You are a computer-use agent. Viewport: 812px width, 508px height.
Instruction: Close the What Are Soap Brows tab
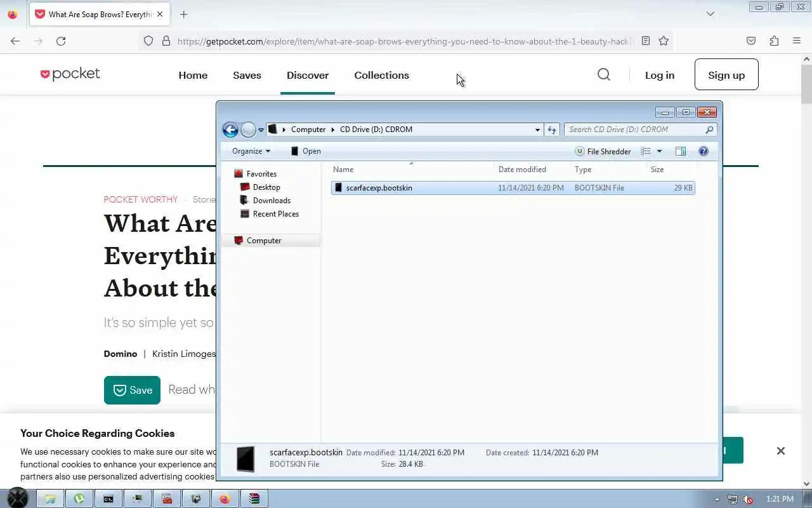[x=160, y=14]
